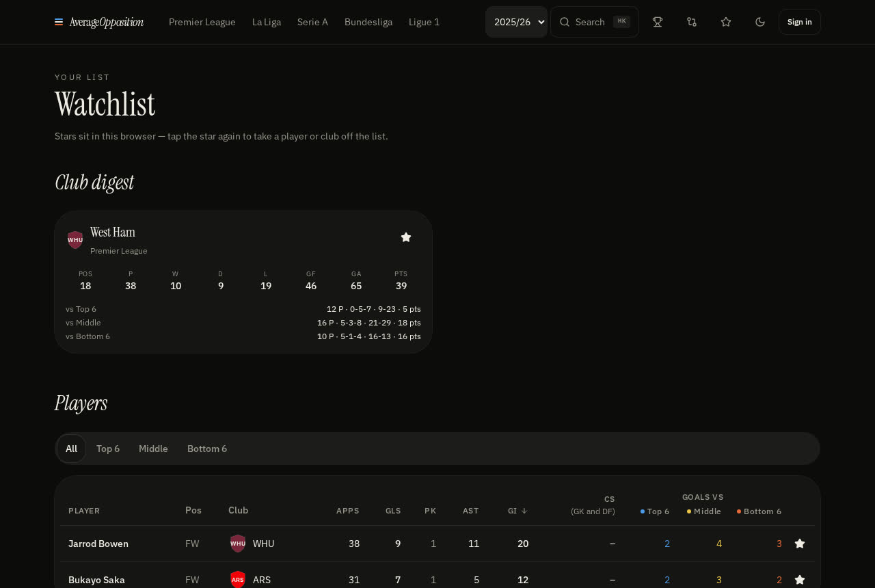
Task: Sort table by PK column
Action: click(430, 511)
